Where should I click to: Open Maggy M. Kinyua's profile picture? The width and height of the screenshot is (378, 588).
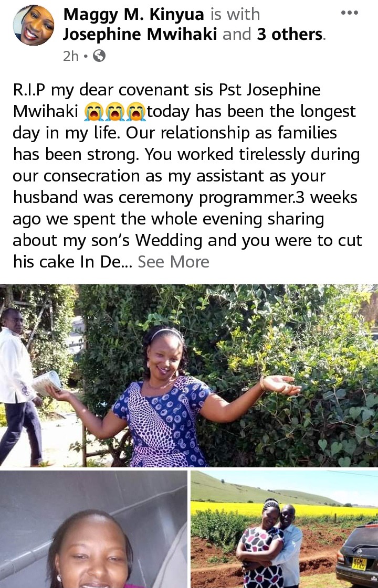(34, 26)
